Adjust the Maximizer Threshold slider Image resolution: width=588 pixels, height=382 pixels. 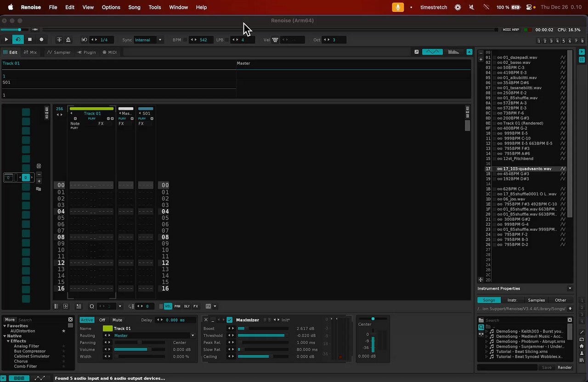point(263,336)
